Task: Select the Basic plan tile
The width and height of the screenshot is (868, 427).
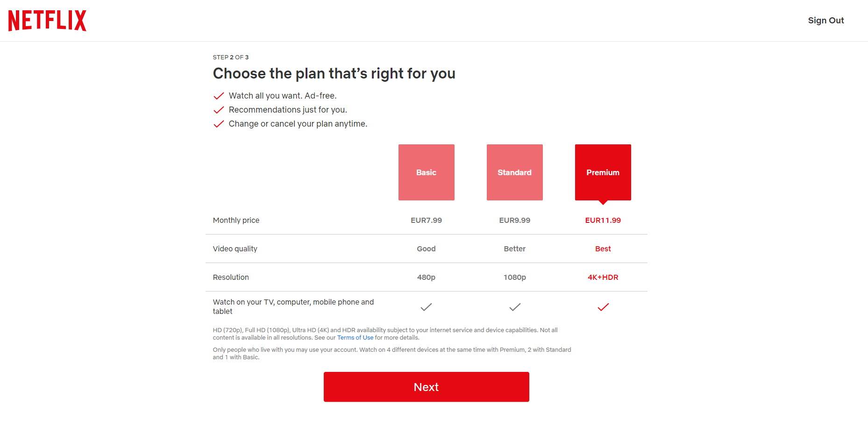Action: click(426, 172)
